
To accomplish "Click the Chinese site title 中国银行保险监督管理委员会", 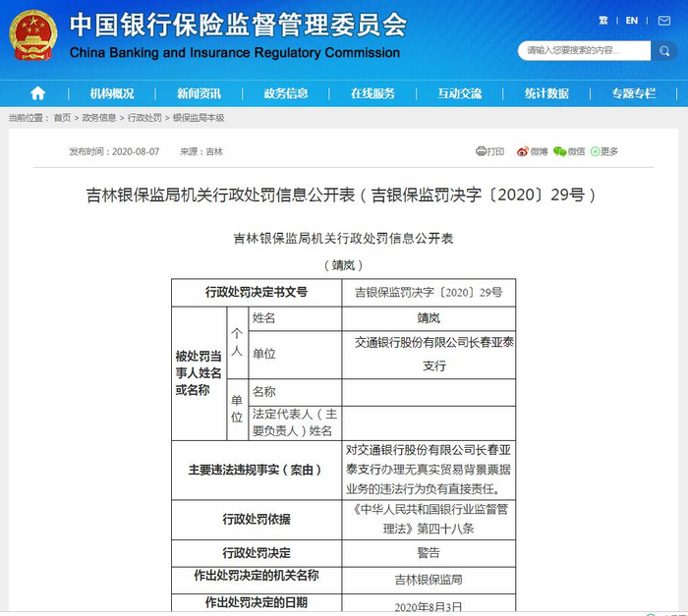I will tap(238, 25).
